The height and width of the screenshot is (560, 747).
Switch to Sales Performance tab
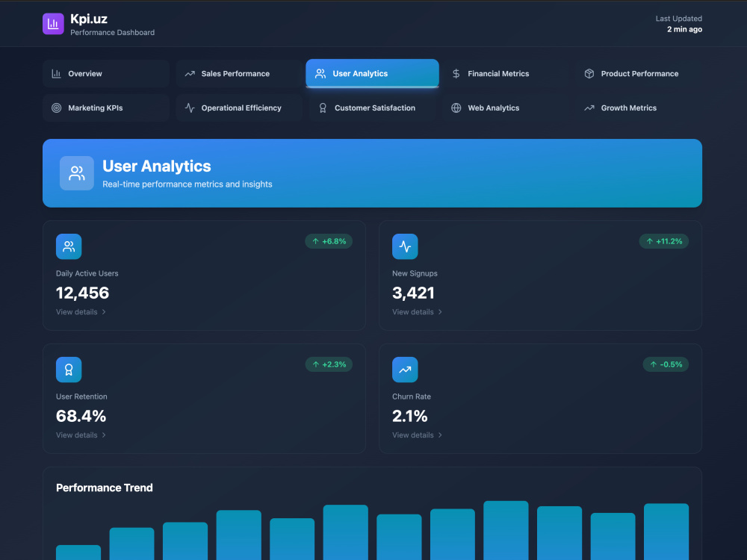coord(239,74)
